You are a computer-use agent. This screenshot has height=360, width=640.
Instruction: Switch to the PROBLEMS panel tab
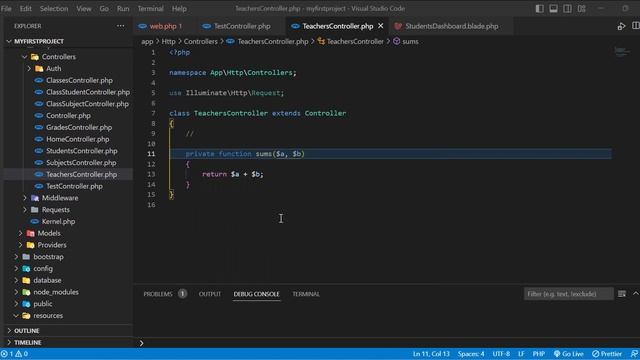158,294
